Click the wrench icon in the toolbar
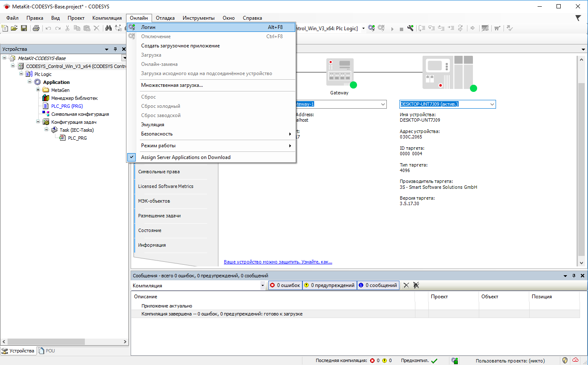 tap(410, 28)
